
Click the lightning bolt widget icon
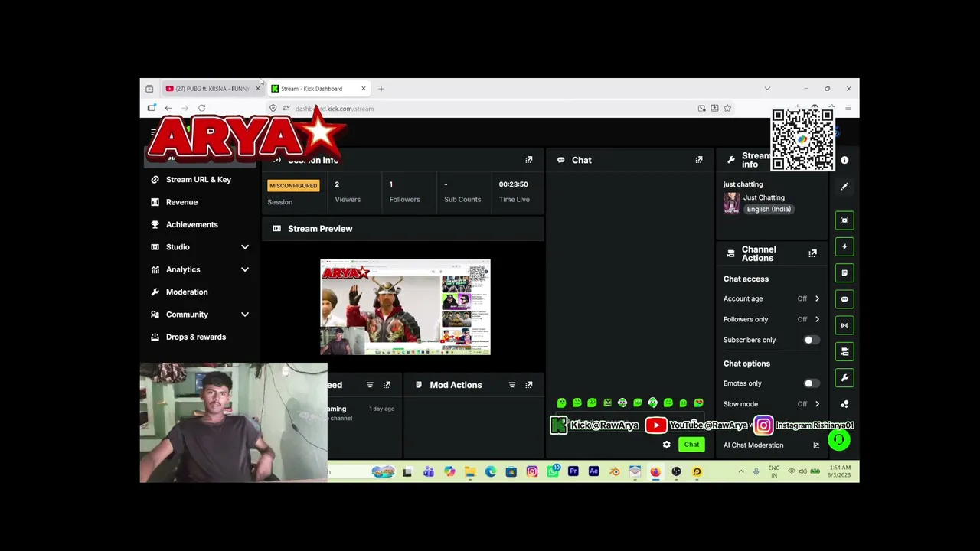[844, 246]
